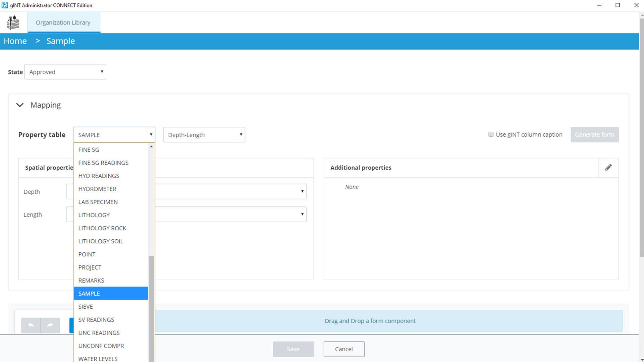Viewport: 644px width, 362px height.
Task: Click the gINT home logo icon
Action: pyautogui.click(x=13, y=22)
